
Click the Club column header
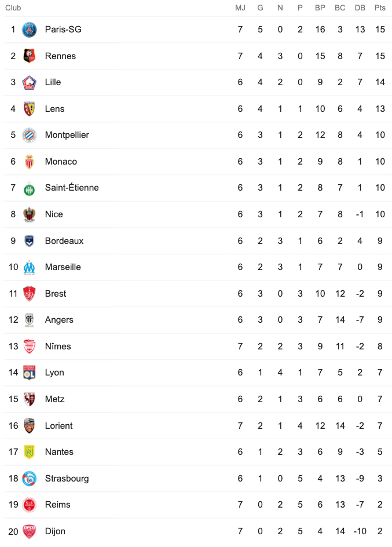[x=13, y=8]
